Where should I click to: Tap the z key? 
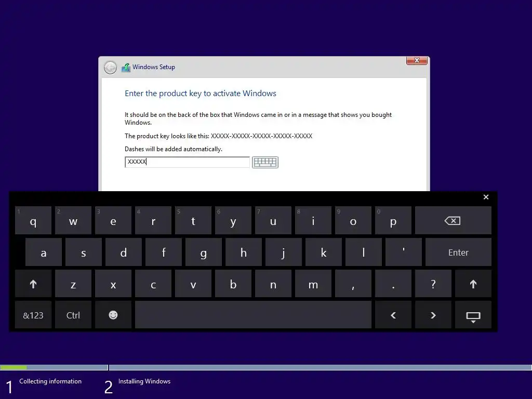tap(73, 284)
